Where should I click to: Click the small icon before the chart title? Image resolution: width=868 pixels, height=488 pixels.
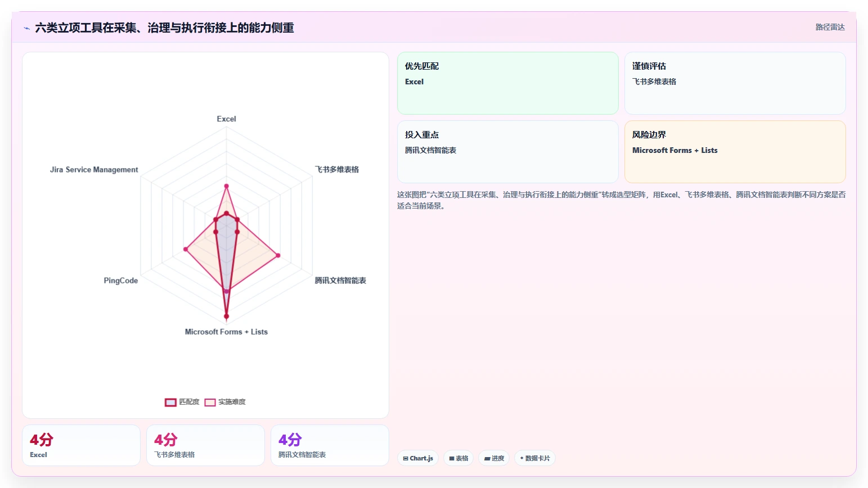[x=26, y=28]
